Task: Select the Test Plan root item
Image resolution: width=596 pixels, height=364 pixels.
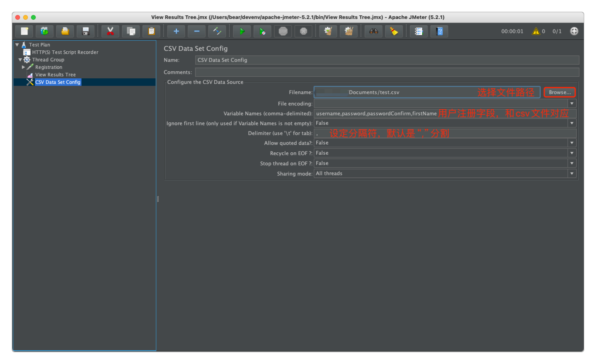Action: click(x=39, y=45)
